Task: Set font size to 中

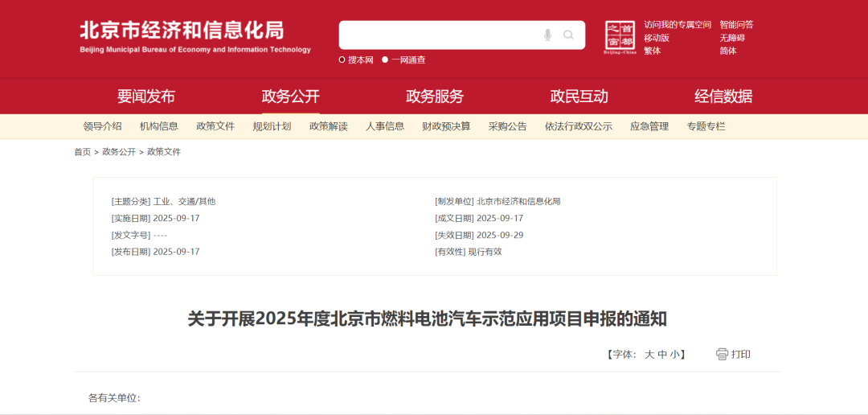Action: tap(662, 355)
